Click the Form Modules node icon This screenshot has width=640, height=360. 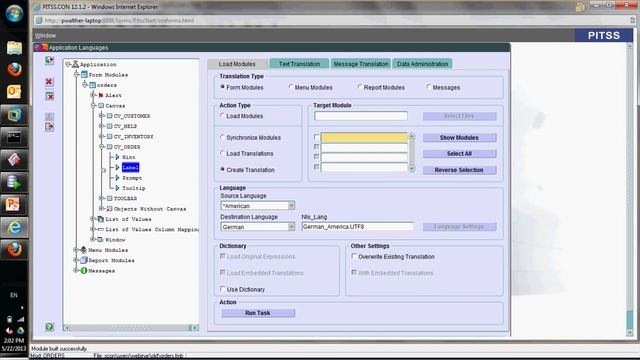(84, 75)
